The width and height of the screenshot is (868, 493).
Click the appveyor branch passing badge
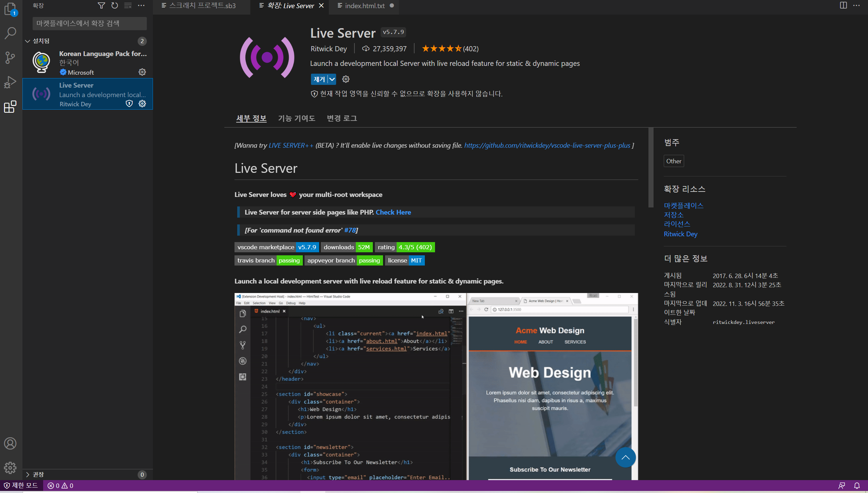point(344,260)
